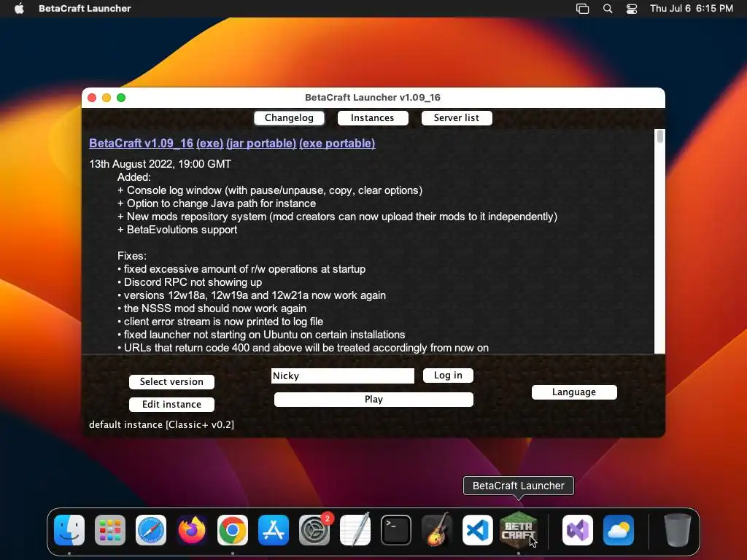
Task: Open Launchpad in the dock
Action: coord(110,530)
